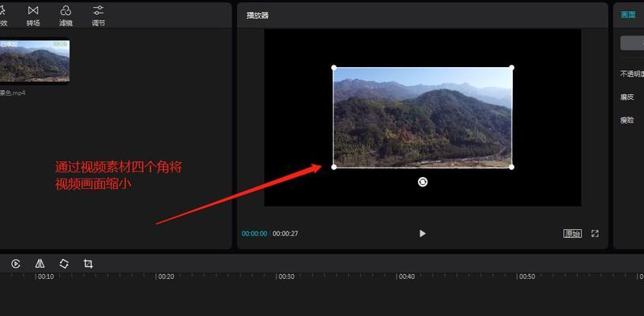Click the 不透明度 opacity label
The width and height of the screenshot is (644, 316).
click(x=632, y=74)
